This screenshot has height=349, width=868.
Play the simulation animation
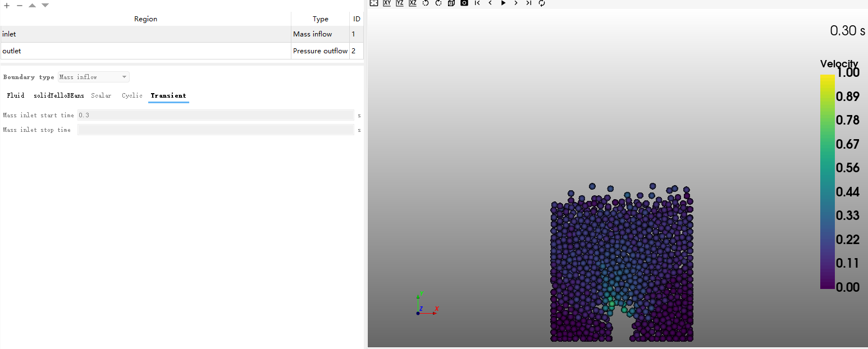coord(503,3)
